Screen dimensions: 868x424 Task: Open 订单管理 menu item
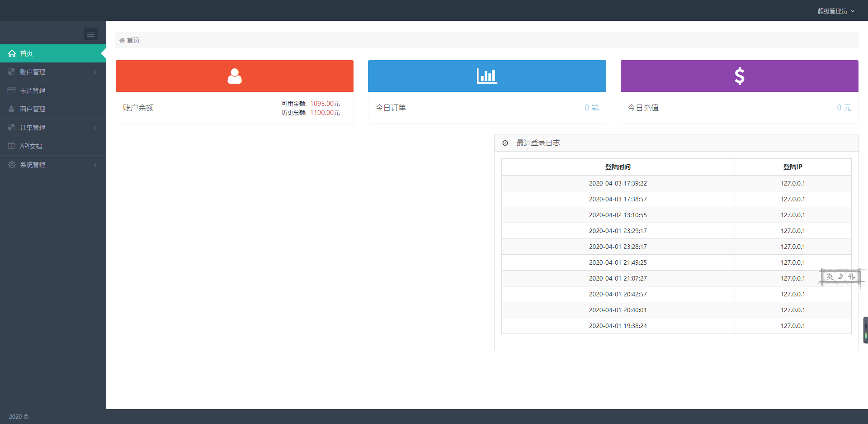(53, 128)
